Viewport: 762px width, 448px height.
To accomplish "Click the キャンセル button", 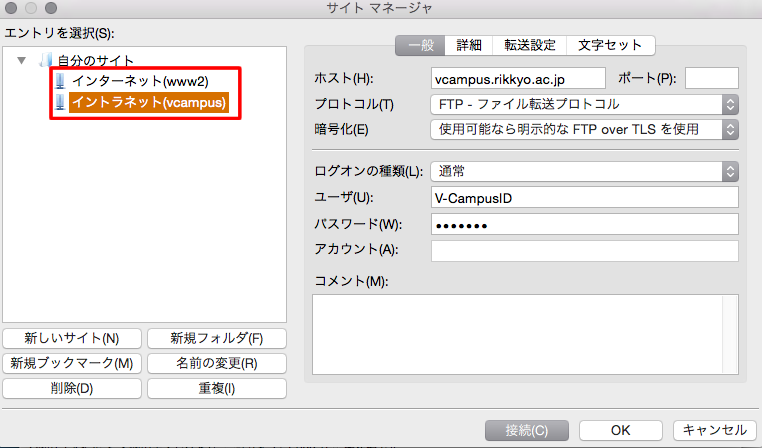I will tap(715, 430).
